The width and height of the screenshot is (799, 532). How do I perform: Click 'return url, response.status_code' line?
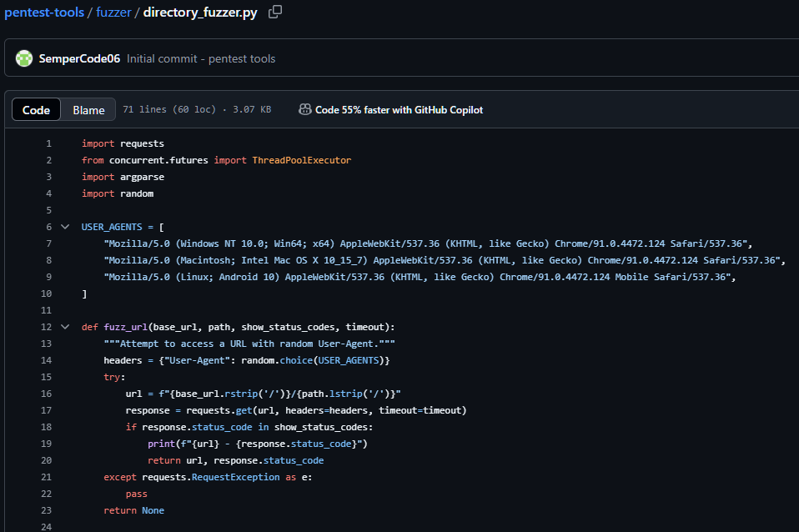point(235,460)
